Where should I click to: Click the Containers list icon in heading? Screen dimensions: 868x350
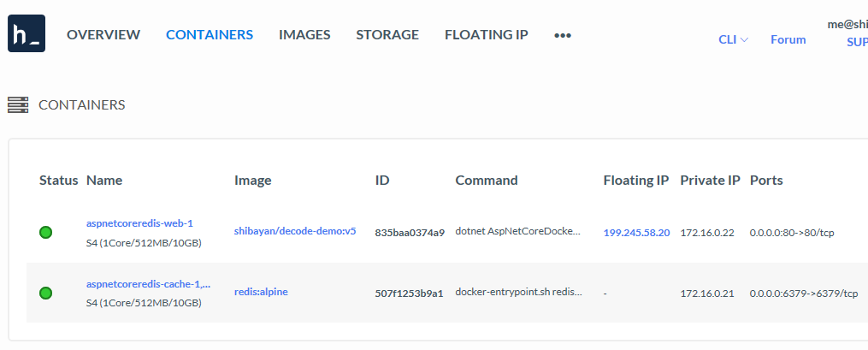pyautogui.click(x=18, y=104)
